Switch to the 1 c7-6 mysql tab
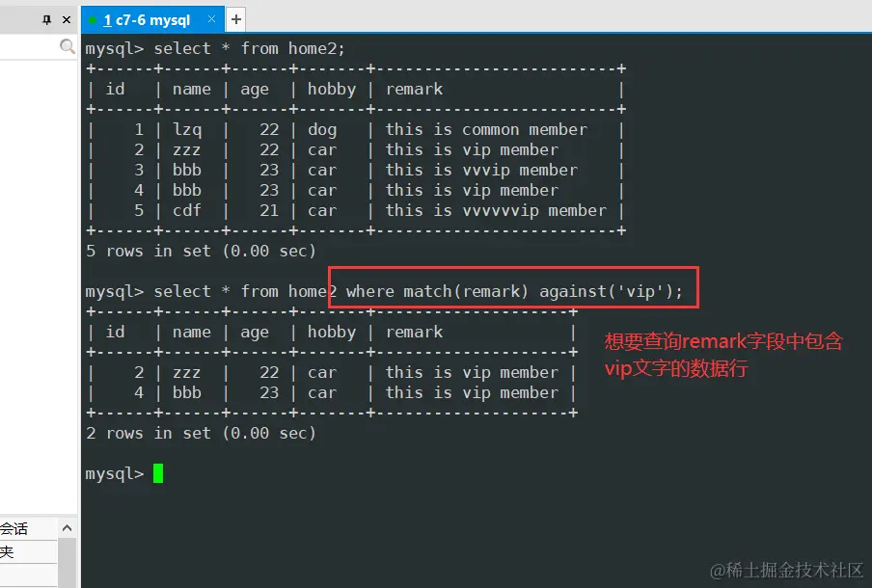Image resolution: width=872 pixels, height=588 pixels. [x=147, y=20]
